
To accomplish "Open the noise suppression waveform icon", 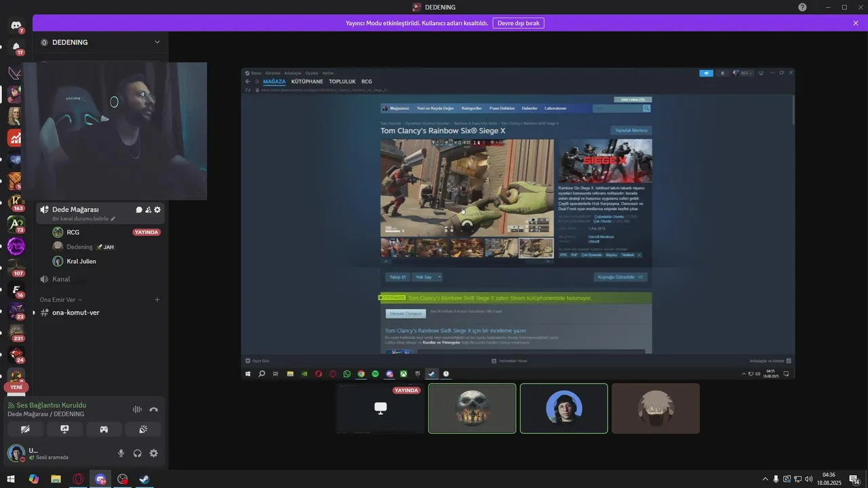I will pos(137,409).
